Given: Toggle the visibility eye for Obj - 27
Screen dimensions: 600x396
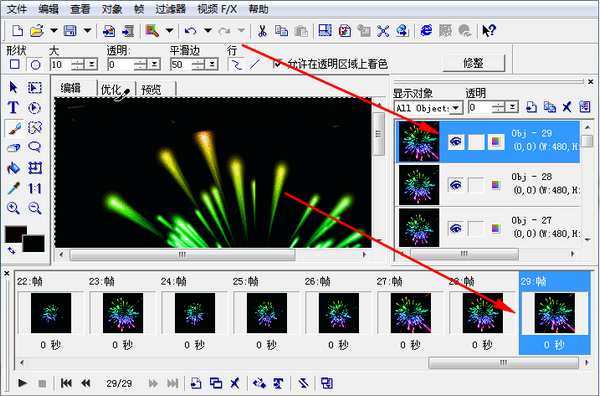Looking at the screenshot, I should 455,229.
